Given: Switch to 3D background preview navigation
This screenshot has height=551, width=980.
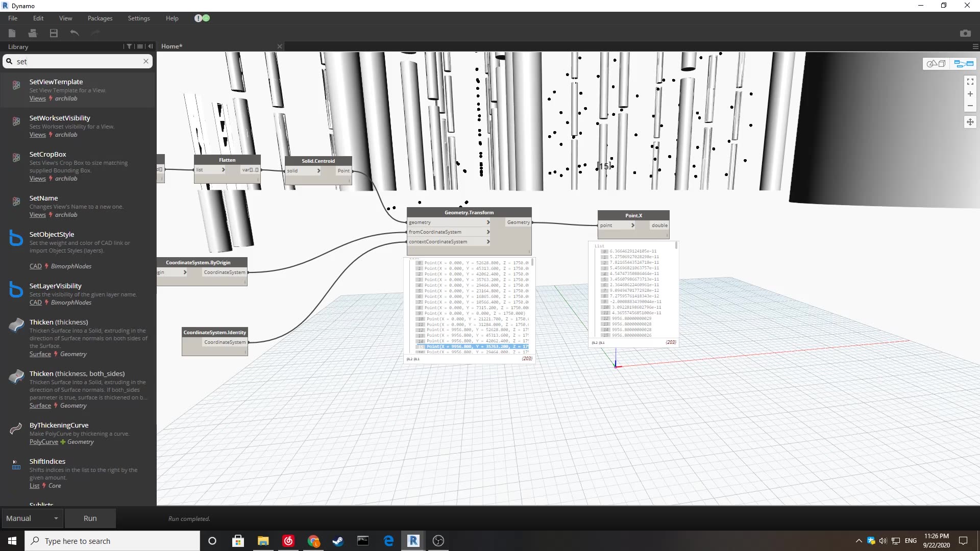Looking at the screenshot, I should click(x=936, y=64).
